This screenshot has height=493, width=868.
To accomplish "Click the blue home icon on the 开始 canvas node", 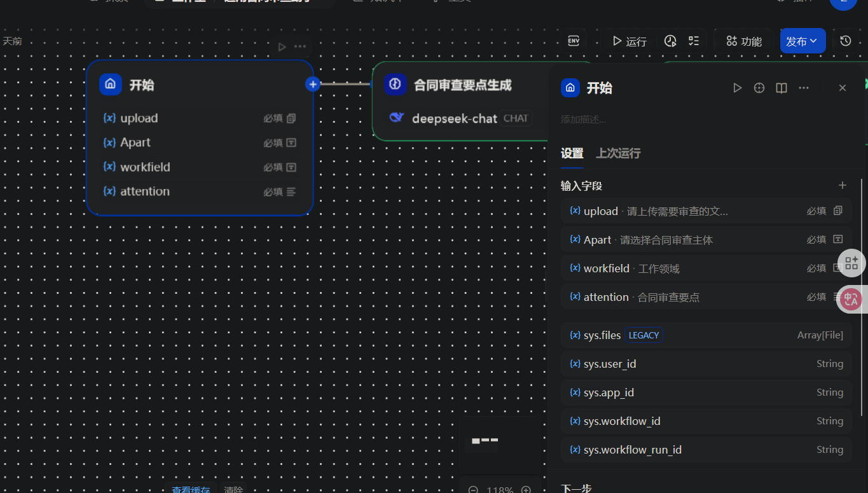I will tap(111, 84).
